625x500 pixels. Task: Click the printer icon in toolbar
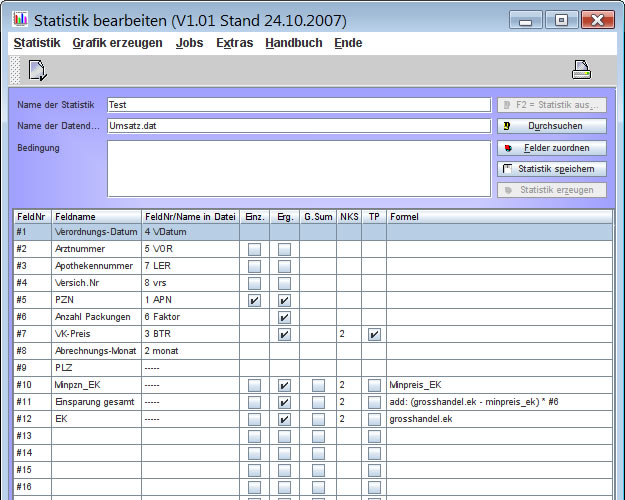581,69
